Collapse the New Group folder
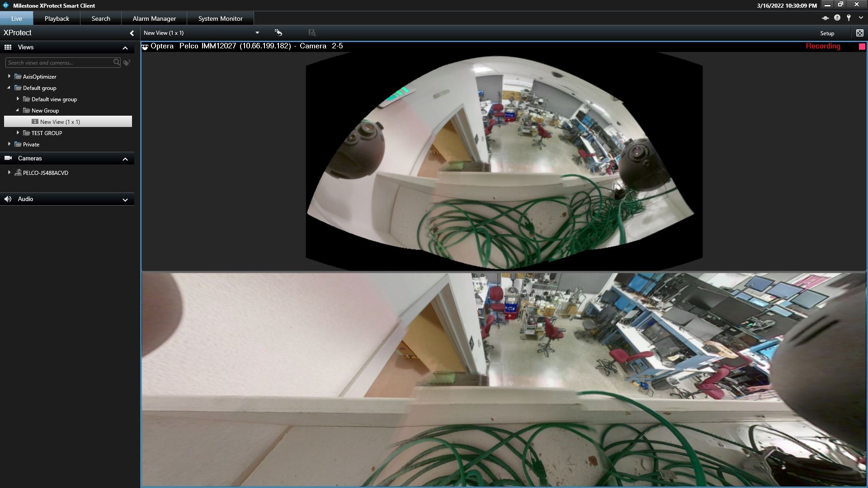Viewport: 868px width, 488px height. tap(18, 110)
